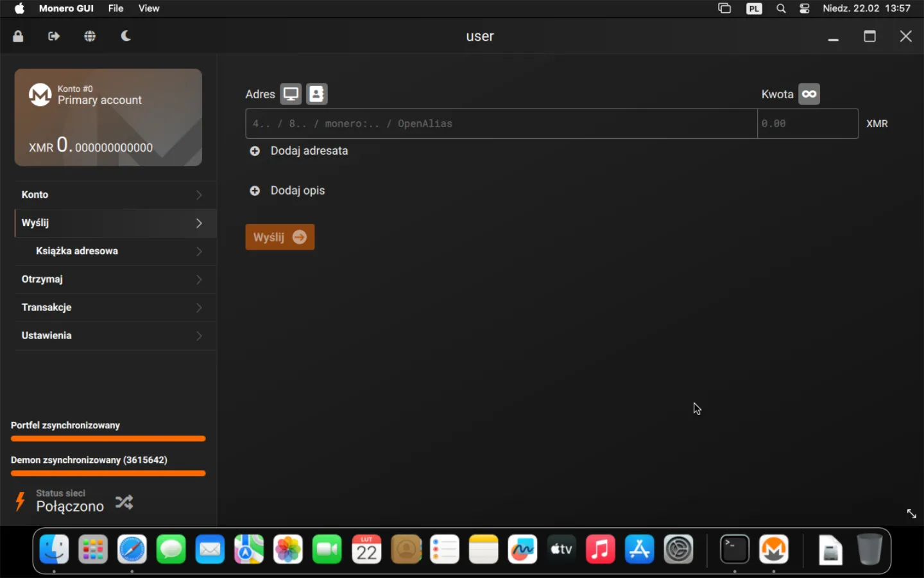This screenshot has height=578, width=924.
Task: Open Notes app in the Dock
Action: click(483, 550)
